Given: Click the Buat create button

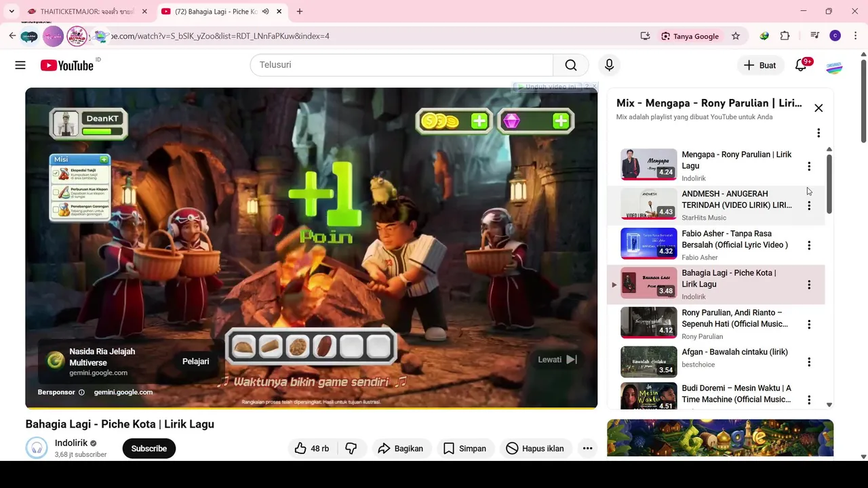Looking at the screenshot, I should point(759,65).
